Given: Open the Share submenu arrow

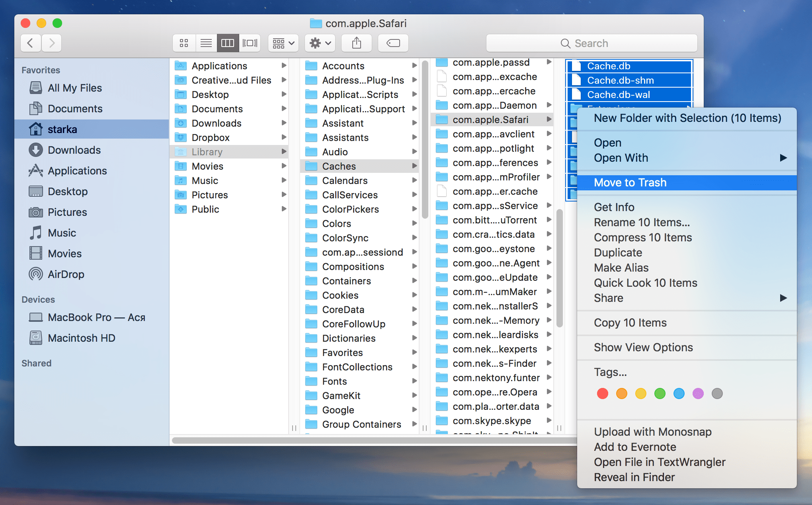Looking at the screenshot, I should pos(783,298).
